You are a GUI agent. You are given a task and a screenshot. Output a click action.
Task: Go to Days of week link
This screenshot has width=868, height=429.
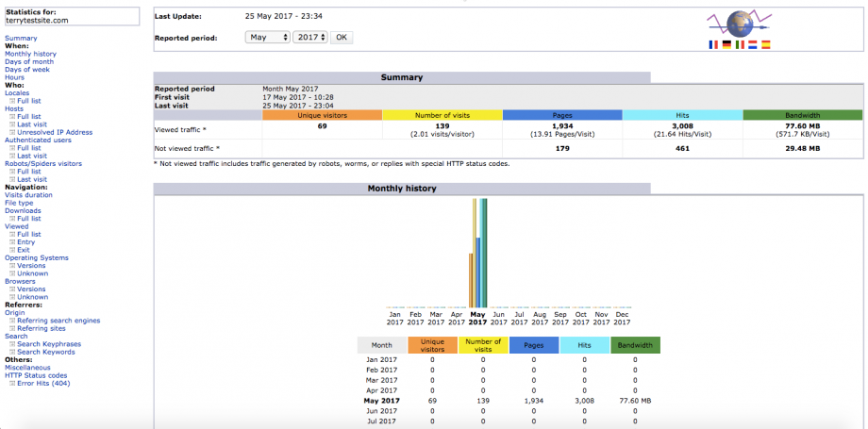27,70
